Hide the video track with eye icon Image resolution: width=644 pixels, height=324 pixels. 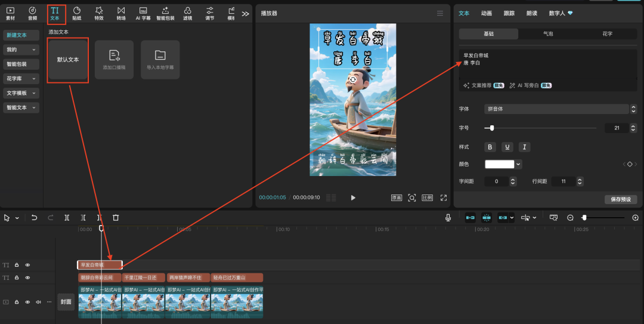(27, 302)
